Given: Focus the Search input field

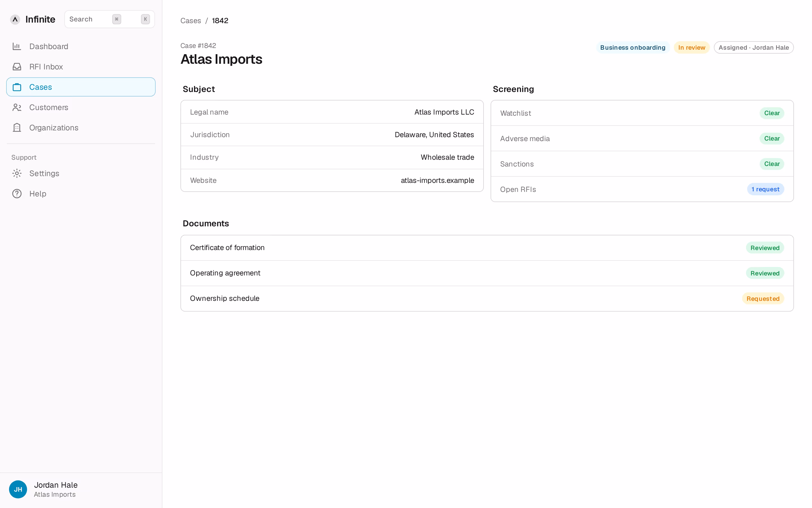Looking at the screenshot, I should click(x=110, y=19).
